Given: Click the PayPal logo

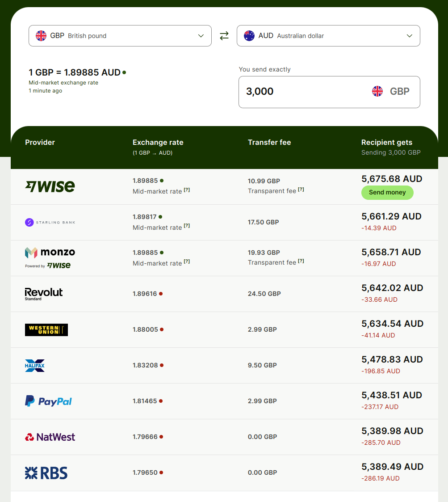Looking at the screenshot, I should point(48,401).
